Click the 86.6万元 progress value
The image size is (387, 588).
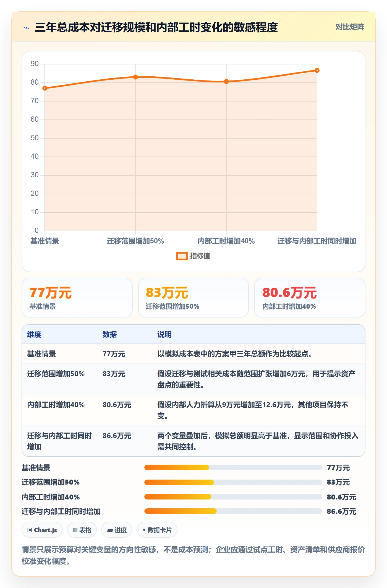(341, 511)
